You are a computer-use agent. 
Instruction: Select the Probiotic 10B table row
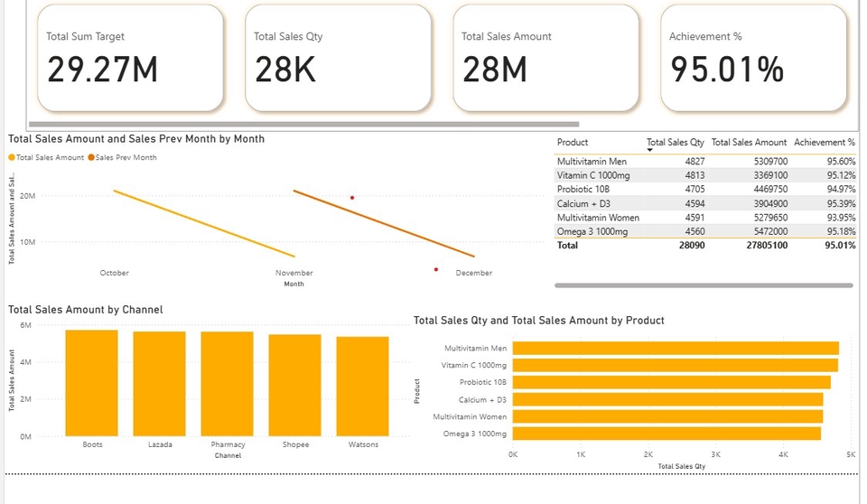click(704, 190)
